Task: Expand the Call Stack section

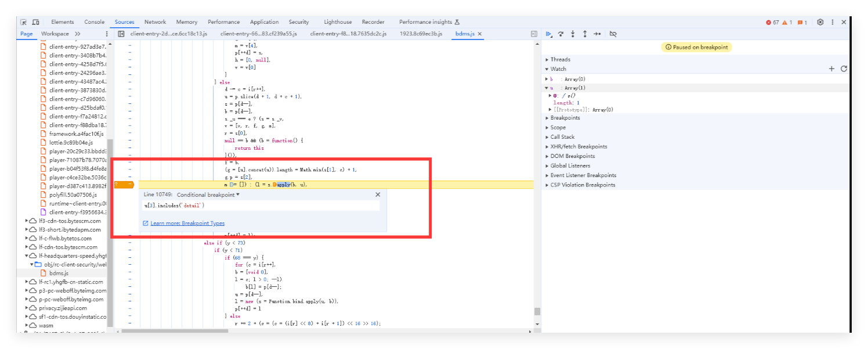Action: 559,137
